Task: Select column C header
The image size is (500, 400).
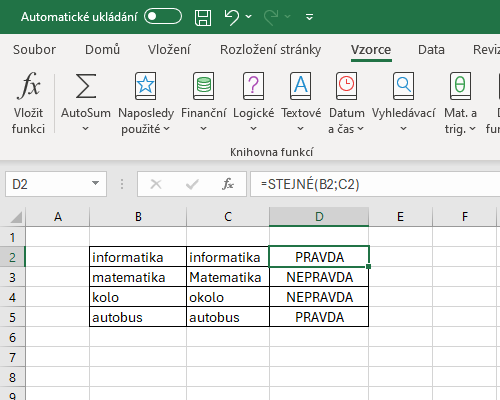Action: tap(228, 217)
